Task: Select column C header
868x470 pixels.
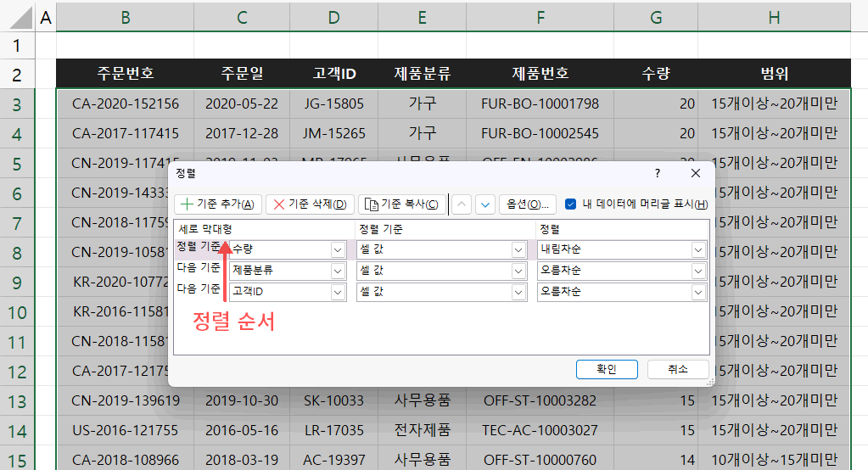Action: coord(242,18)
